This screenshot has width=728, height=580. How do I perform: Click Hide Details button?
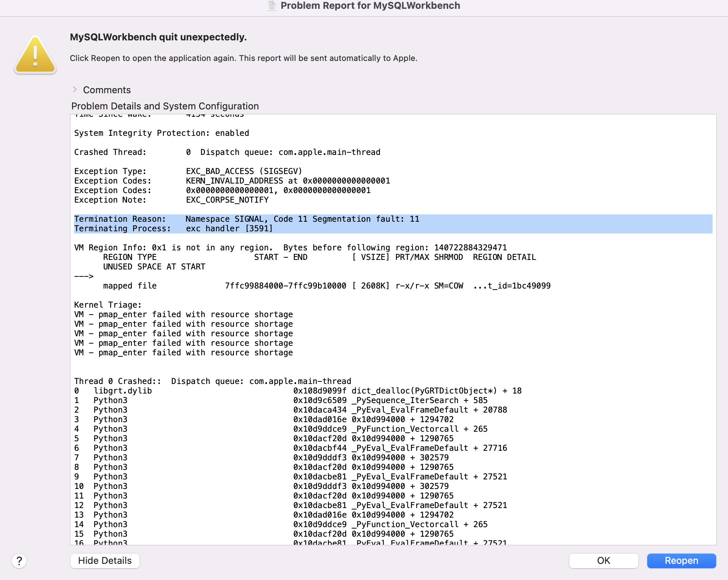pos(105,561)
